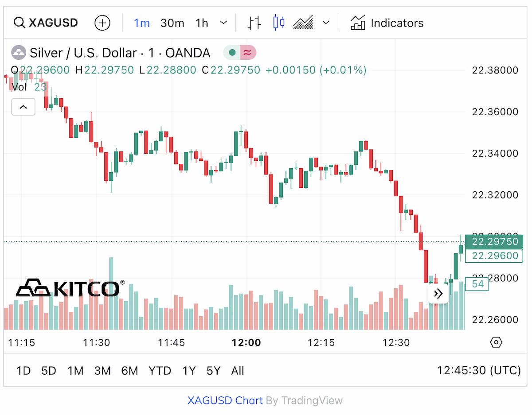This screenshot has height=415, width=532.
Task: Click the Kitco logo watermark
Action: click(x=70, y=288)
